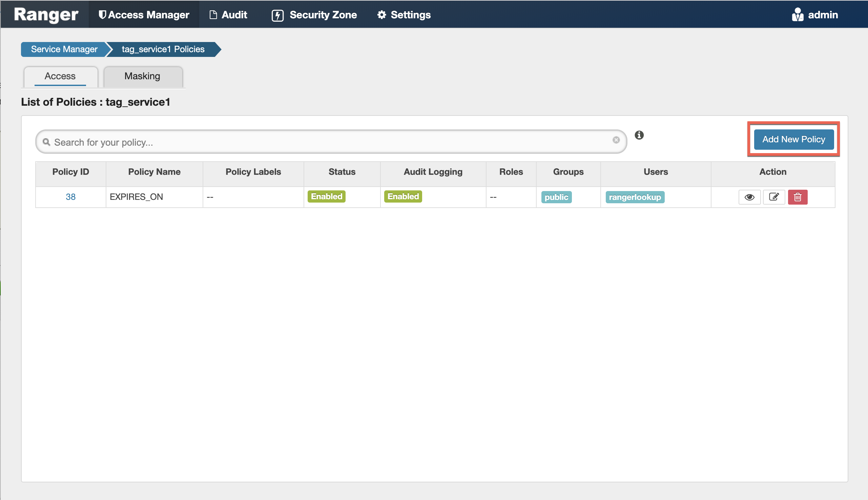The height and width of the screenshot is (500, 868).
Task: Go to Service Manager breadcrumb
Action: 64,49
